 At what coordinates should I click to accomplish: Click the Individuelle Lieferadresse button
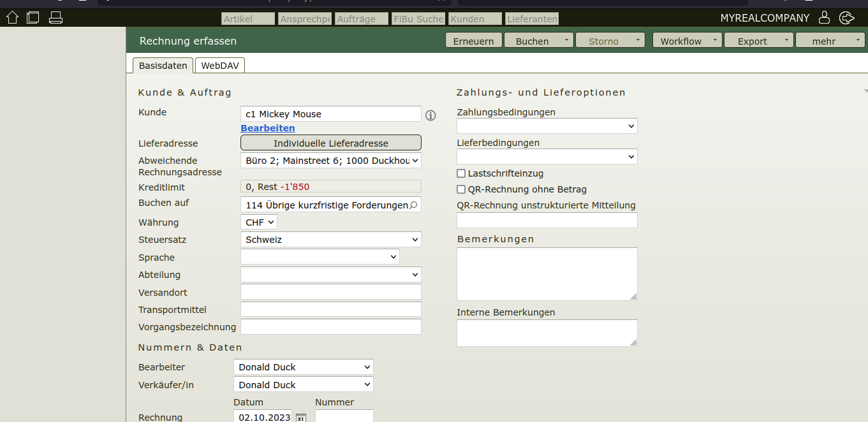[330, 143]
